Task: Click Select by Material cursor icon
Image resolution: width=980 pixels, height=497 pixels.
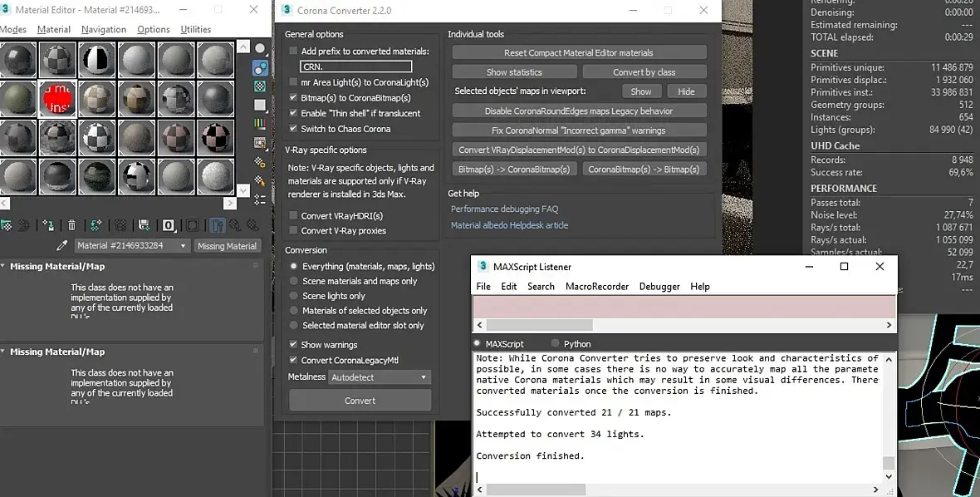Action: (260, 180)
